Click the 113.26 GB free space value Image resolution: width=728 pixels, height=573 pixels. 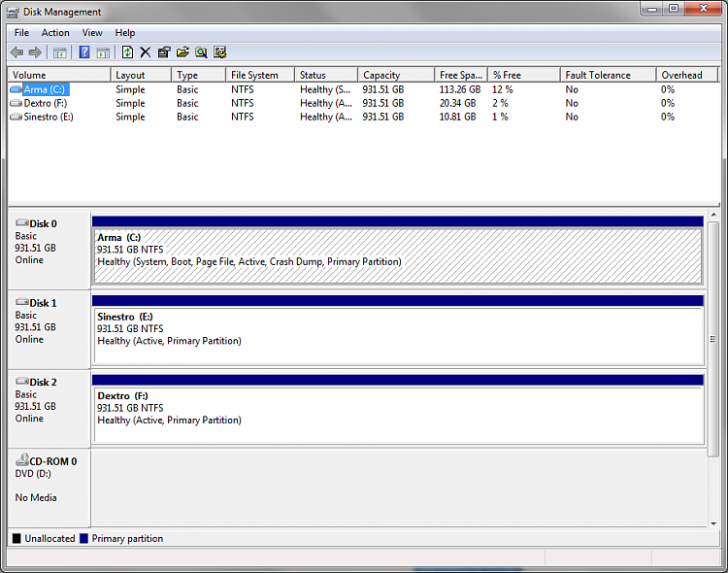click(x=460, y=89)
